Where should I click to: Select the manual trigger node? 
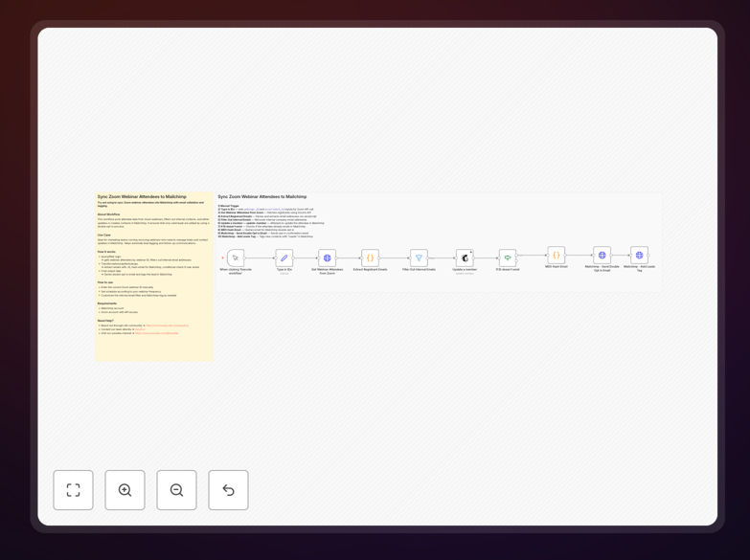coord(236,258)
